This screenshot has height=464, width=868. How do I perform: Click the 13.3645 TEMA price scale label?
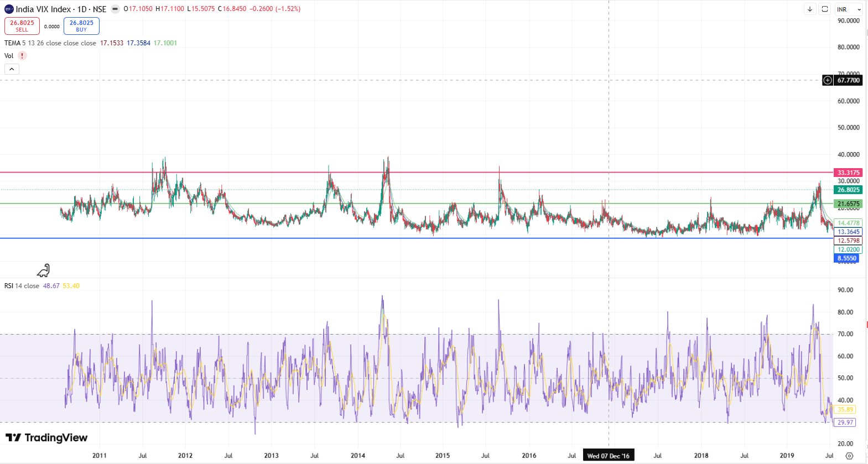coord(848,232)
